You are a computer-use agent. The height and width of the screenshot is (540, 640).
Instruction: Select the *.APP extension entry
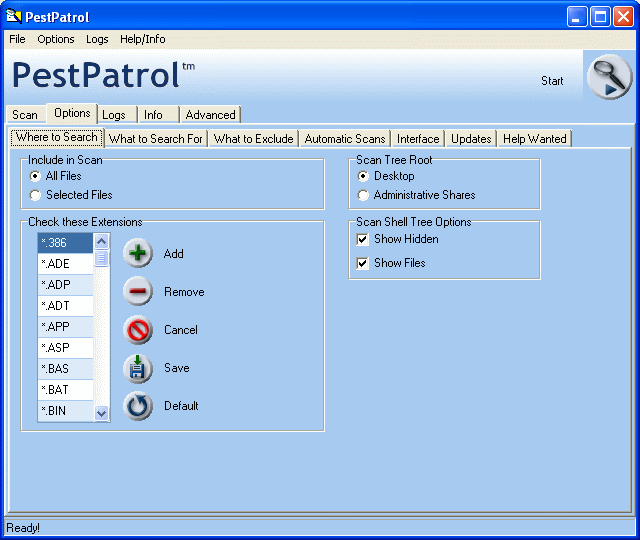(x=65, y=327)
